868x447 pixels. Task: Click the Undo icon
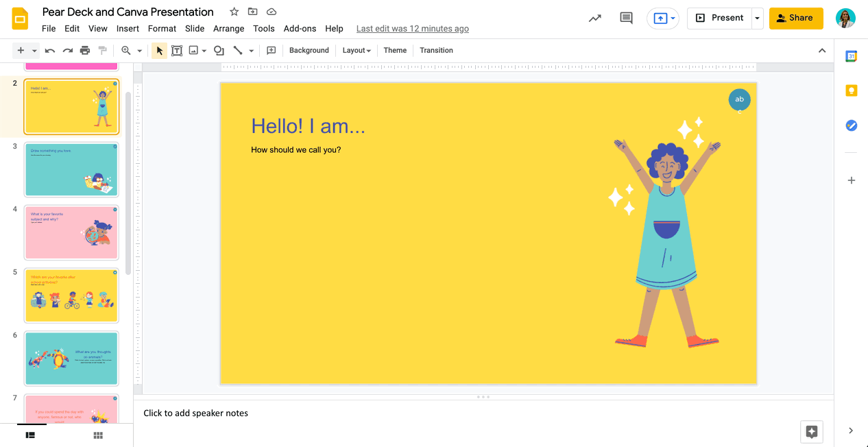49,50
